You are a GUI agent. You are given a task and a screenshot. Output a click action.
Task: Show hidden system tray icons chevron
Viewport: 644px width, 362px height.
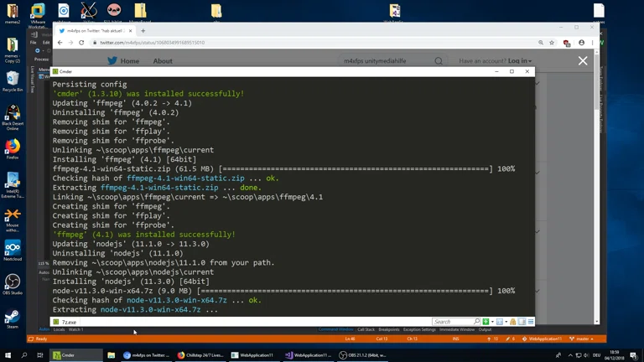click(570, 355)
